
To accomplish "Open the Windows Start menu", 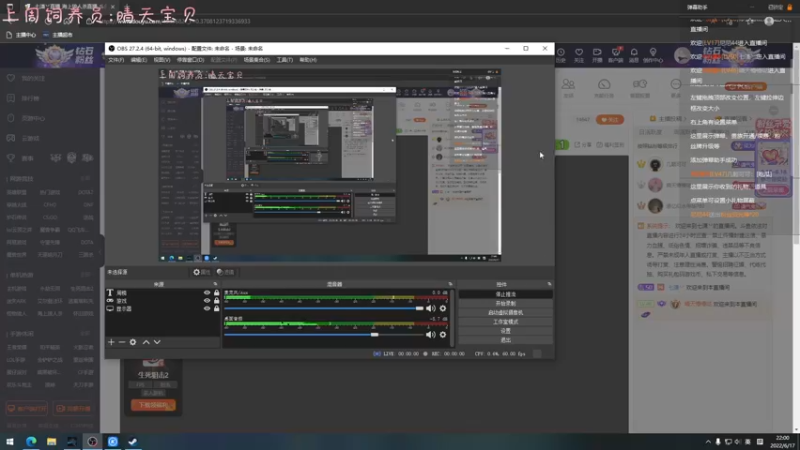I will pyautogui.click(x=10, y=442).
